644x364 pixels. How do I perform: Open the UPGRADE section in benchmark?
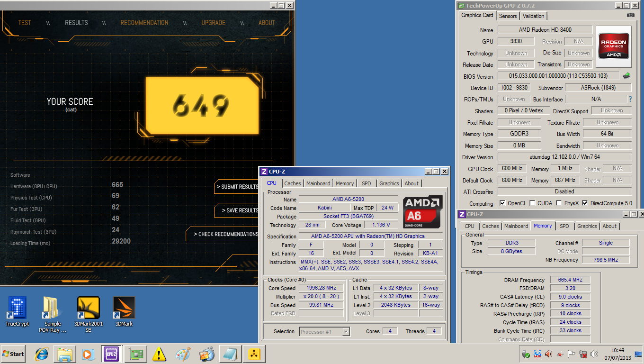tap(213, 22)
